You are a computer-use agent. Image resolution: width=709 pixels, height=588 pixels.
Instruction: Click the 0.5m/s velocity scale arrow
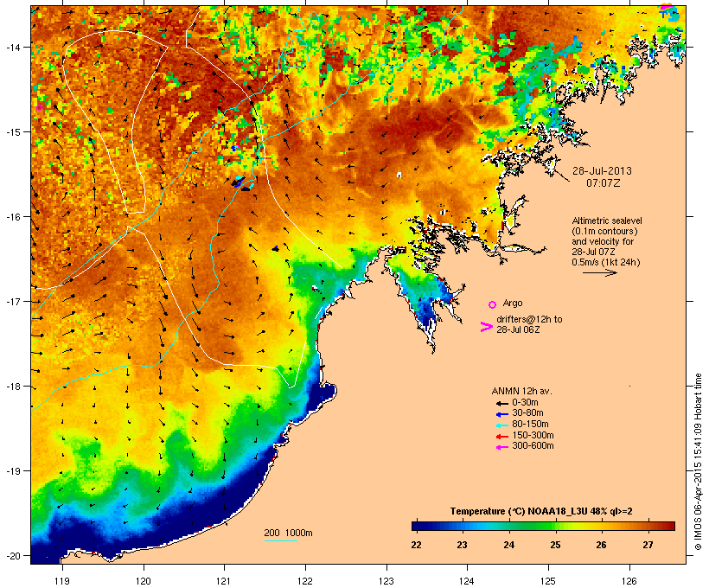[x=599, y=272]
